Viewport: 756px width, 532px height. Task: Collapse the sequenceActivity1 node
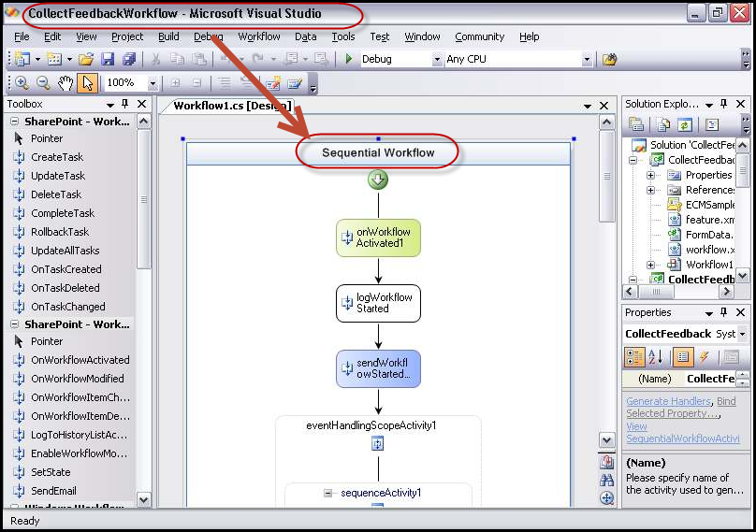tap(327, 493)
